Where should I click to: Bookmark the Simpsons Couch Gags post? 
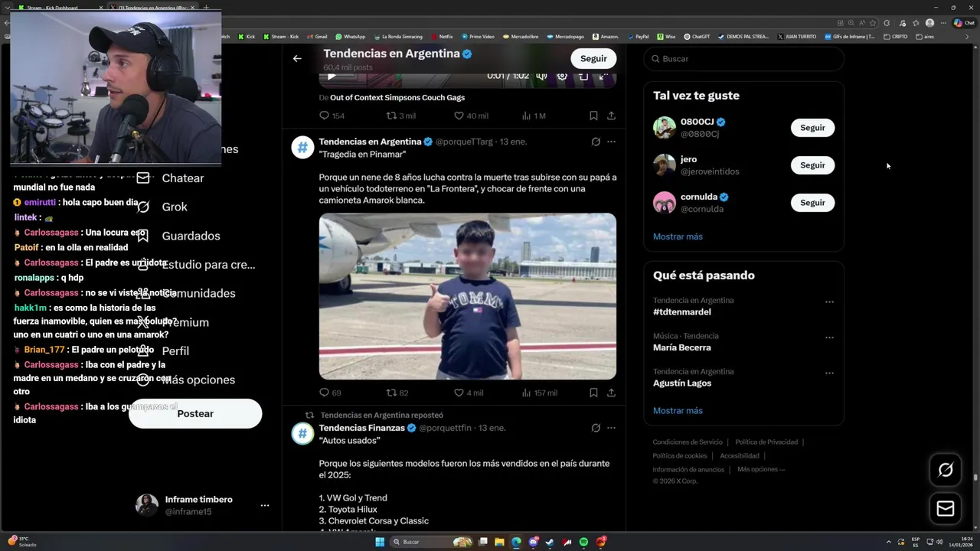pos(593,116)
